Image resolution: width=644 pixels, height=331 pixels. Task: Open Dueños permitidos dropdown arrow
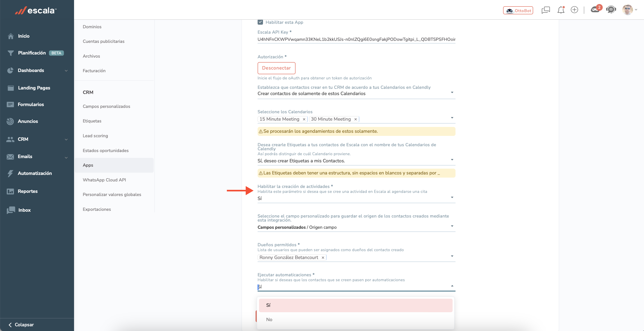[x=452, y=256]
